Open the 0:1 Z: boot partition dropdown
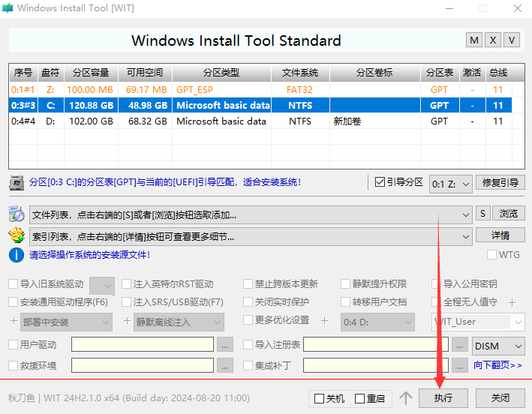Viewport: 532px width, 414px height. [450, 184]
